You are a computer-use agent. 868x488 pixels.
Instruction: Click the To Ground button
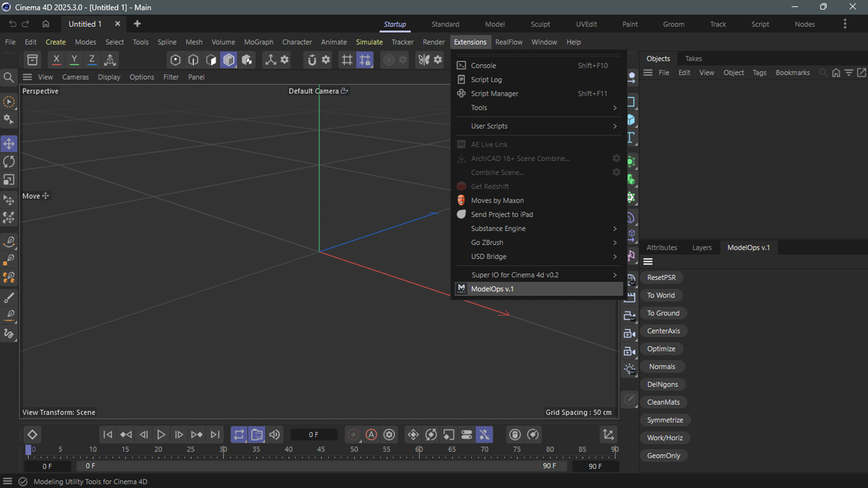click(663, 314)
